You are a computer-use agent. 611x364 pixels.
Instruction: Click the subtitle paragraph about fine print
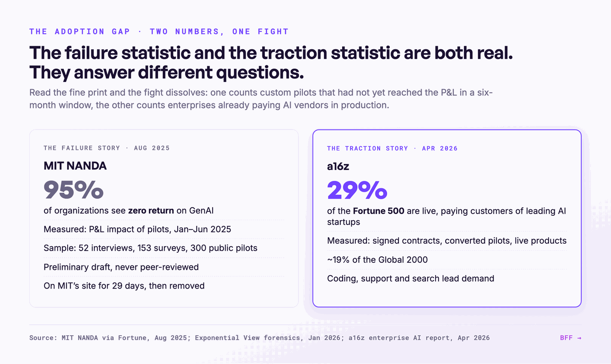pos(261,99)
